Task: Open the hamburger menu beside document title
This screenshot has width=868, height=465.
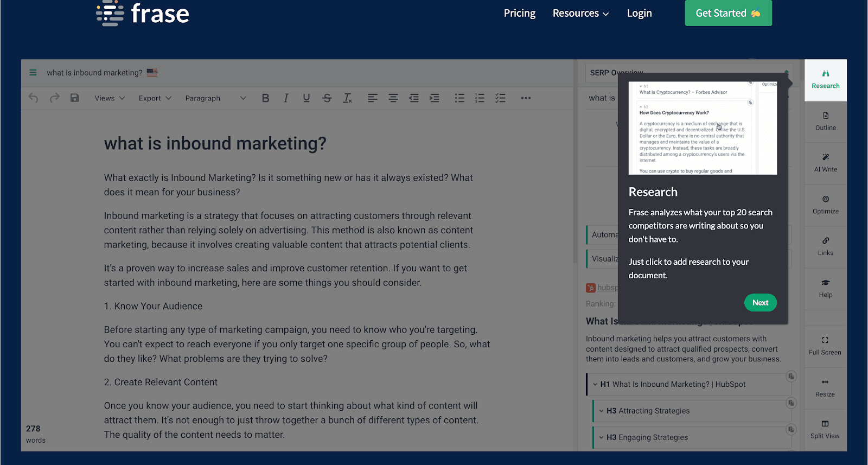Action: [33, 73]
